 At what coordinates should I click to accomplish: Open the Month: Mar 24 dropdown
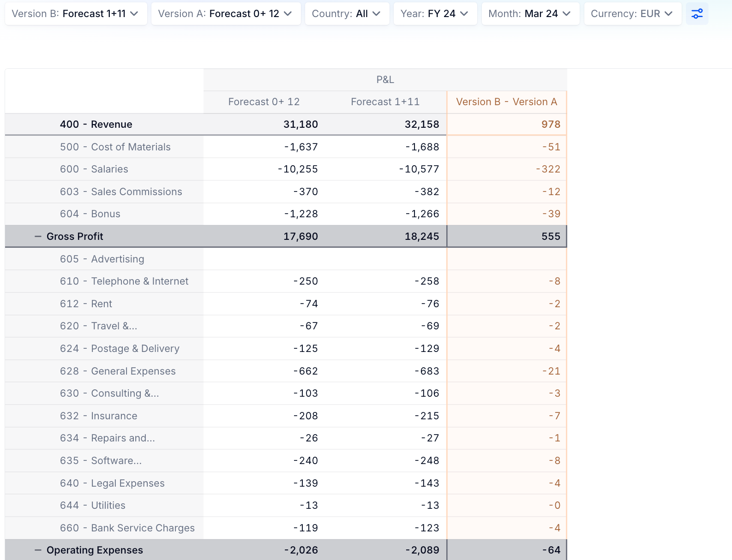coord(530,14)
